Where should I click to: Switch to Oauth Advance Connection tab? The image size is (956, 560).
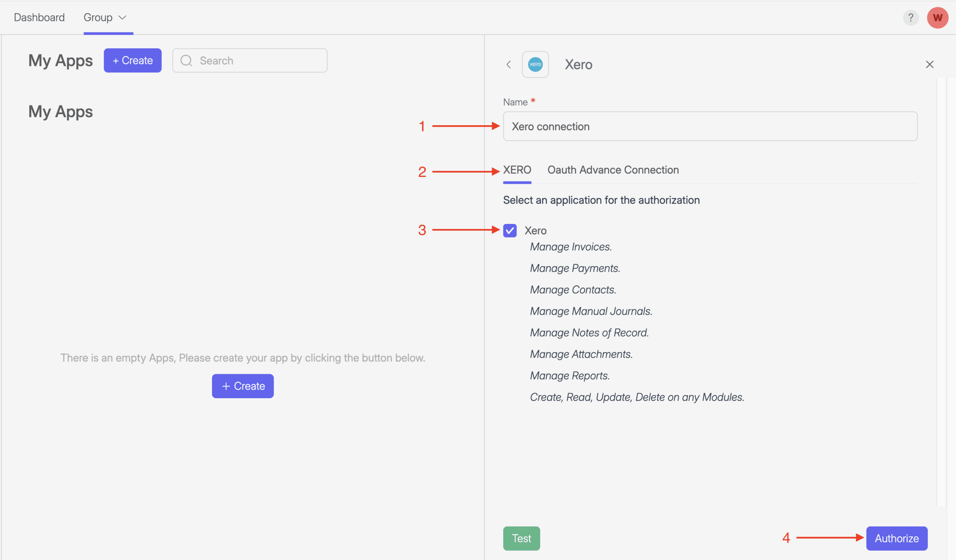tap(613, 170)
